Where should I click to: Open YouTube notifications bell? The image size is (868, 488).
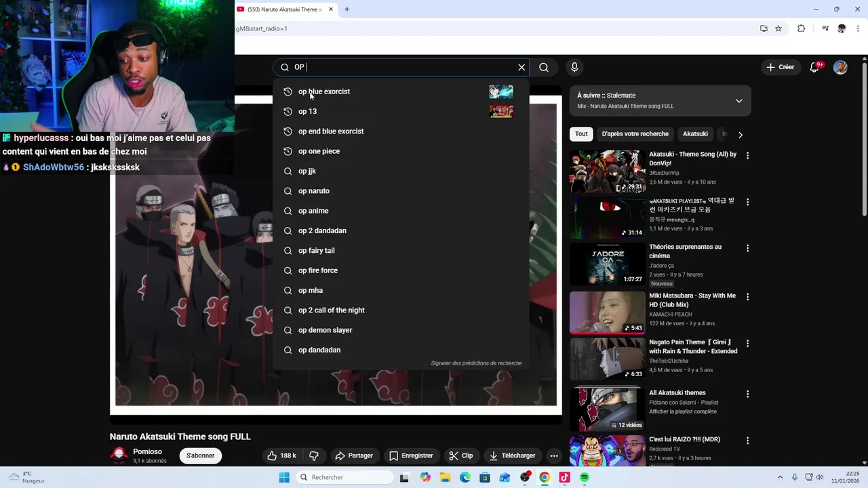pyautogui.click(x=815, y=67)
